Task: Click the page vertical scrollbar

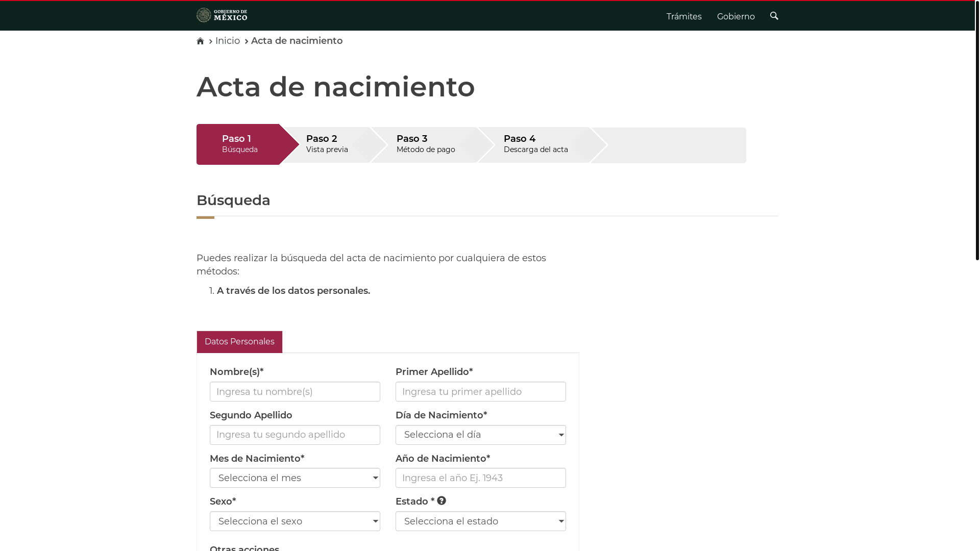Action: (977, 131)
